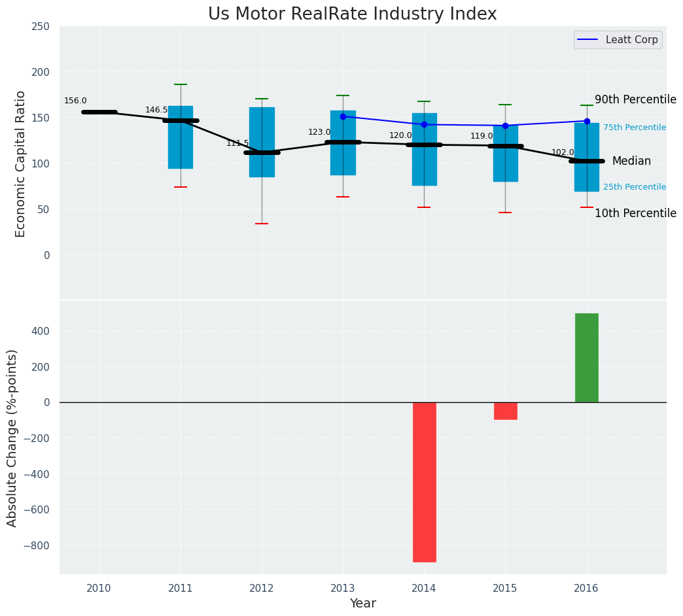Click Leatt Corp's 2014 data point
The image size is (683, 616).
[x=424, y=124]
